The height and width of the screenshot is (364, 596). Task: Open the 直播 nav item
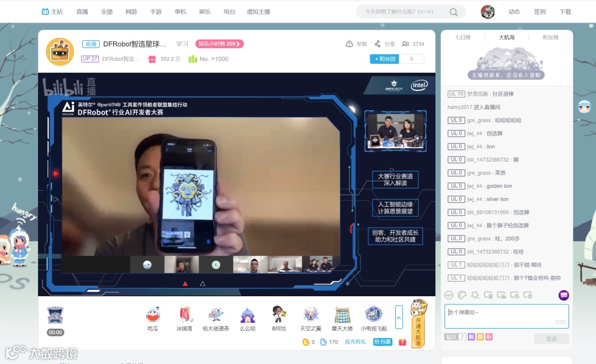click(82, 12)
